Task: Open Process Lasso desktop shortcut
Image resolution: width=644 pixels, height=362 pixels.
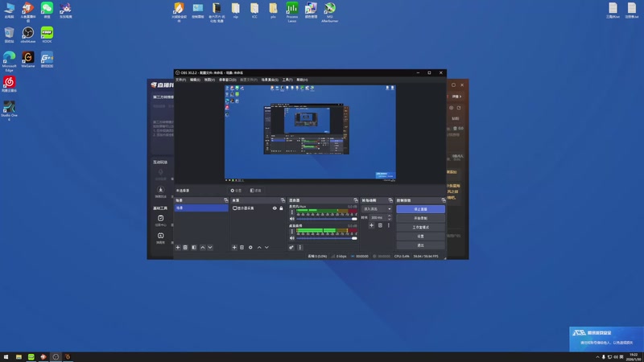Action: pos(292,12)
